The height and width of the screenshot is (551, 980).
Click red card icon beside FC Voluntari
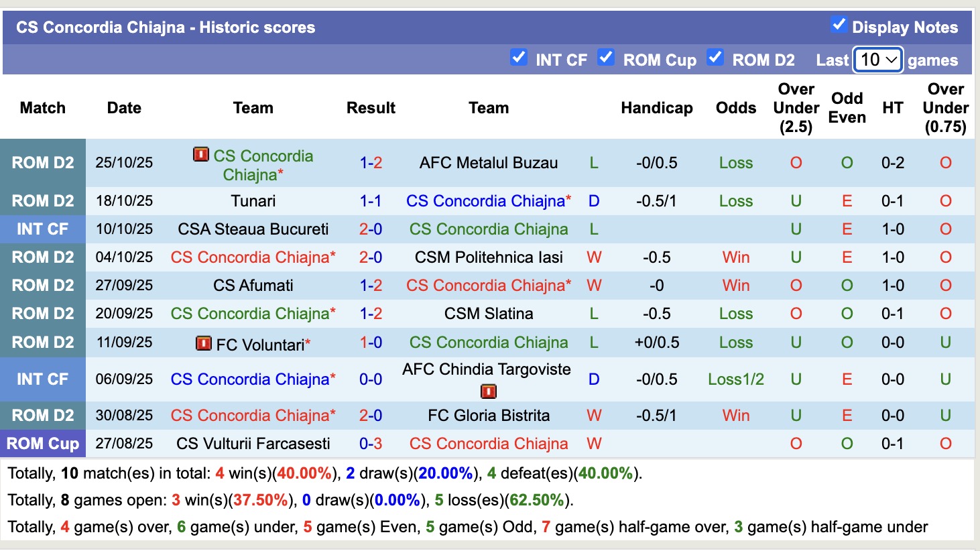(203, 344)
